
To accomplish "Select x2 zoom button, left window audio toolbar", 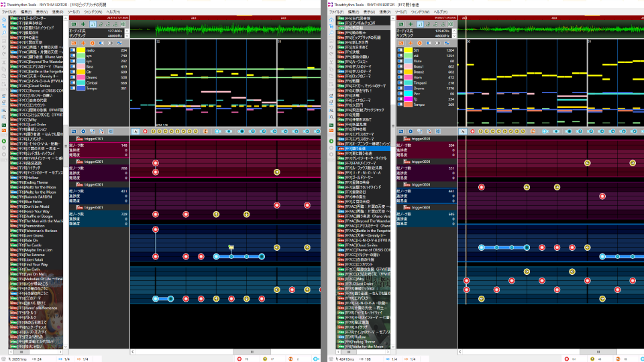I will coord(101,24).
